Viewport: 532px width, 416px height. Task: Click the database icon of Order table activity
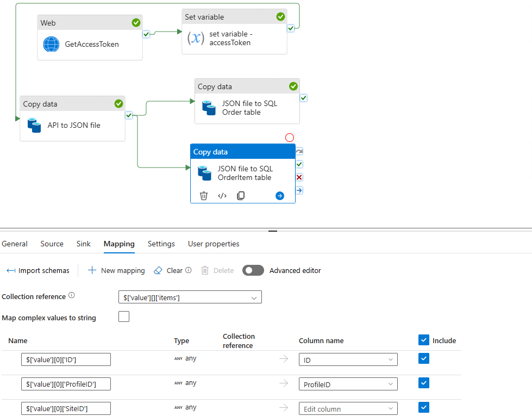209,108
